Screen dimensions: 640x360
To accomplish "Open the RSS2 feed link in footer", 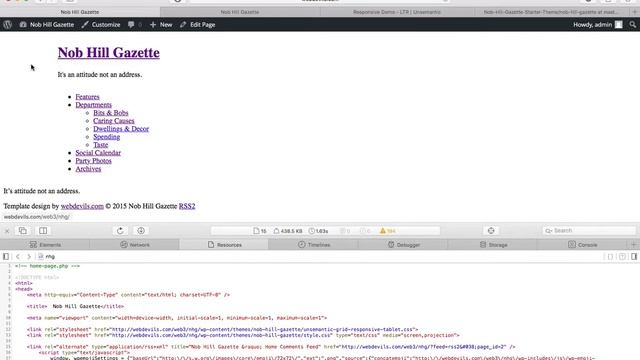I will pos(187,206).
